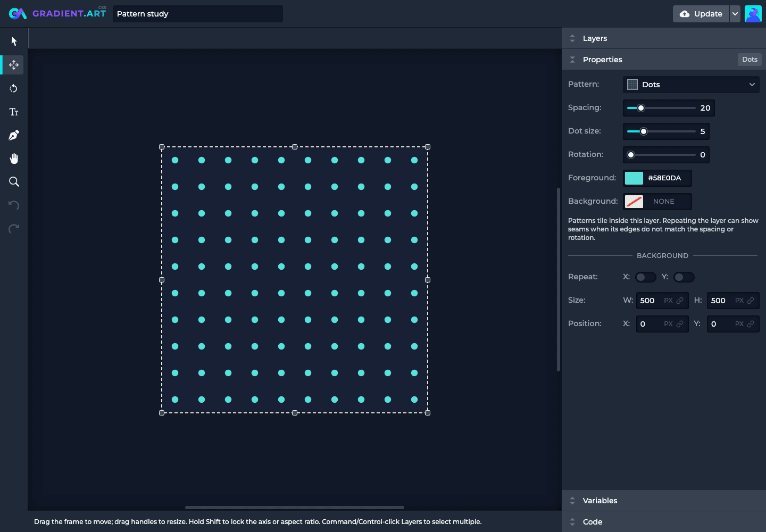Click the canvas horizontal scrollbar

click(295, 508)
